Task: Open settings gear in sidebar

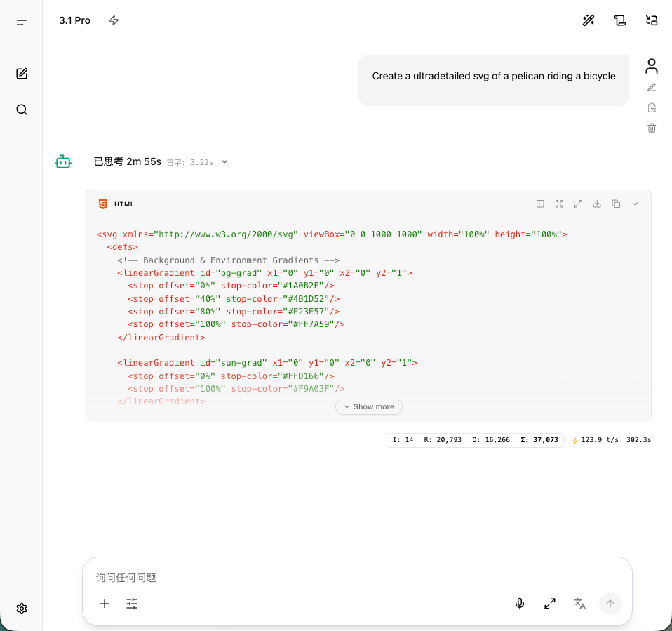Action: (x=22, y=609)
